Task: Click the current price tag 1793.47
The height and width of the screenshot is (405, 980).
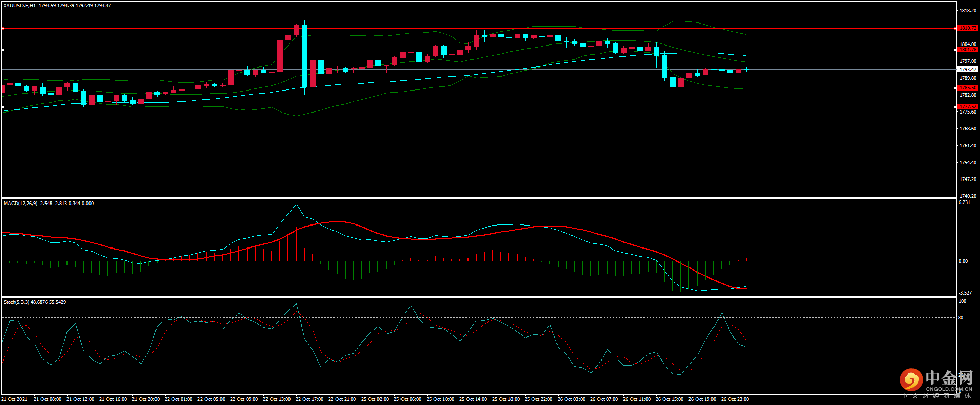Action: point(968,69)
